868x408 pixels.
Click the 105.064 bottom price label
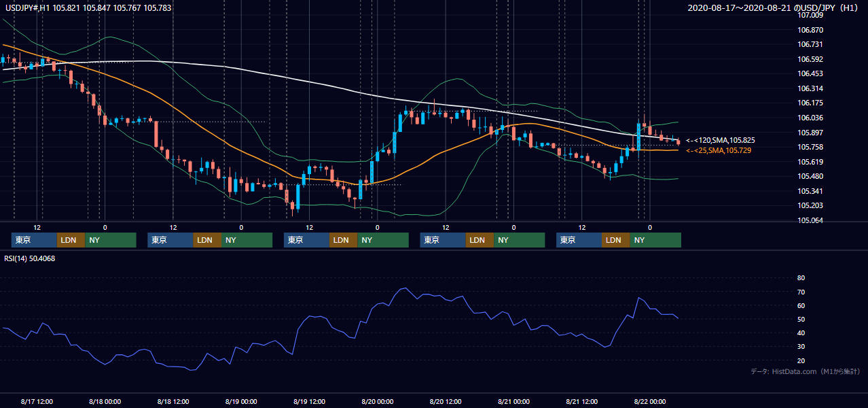[810, 220]
